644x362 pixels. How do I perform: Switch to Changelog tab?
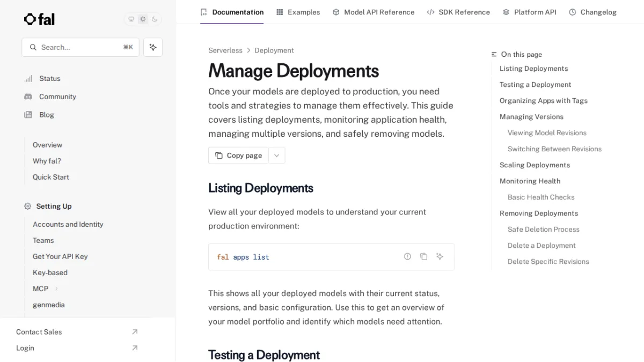(x=592, y=12)
